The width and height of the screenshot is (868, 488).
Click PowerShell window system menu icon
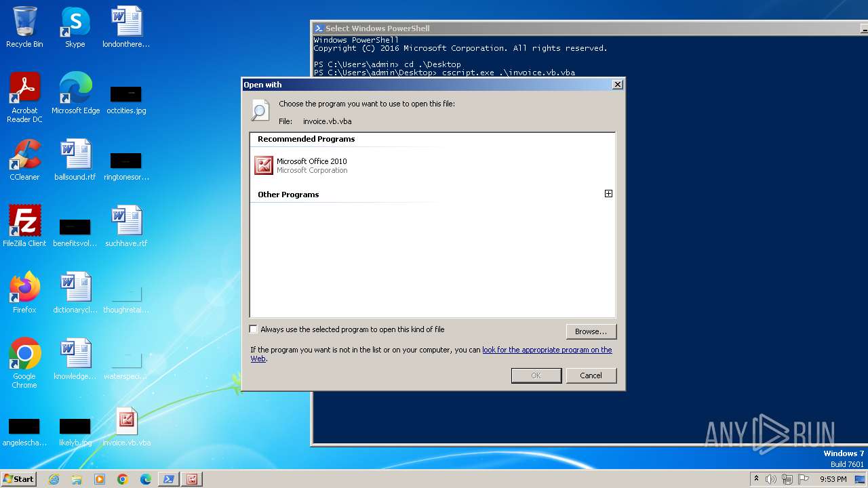pos(319,28)
